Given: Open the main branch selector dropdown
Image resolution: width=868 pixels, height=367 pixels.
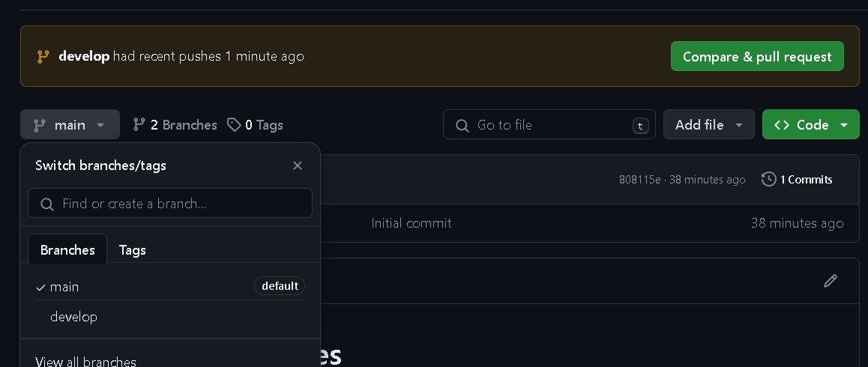Looking at the screenshot, I should 70,125.
